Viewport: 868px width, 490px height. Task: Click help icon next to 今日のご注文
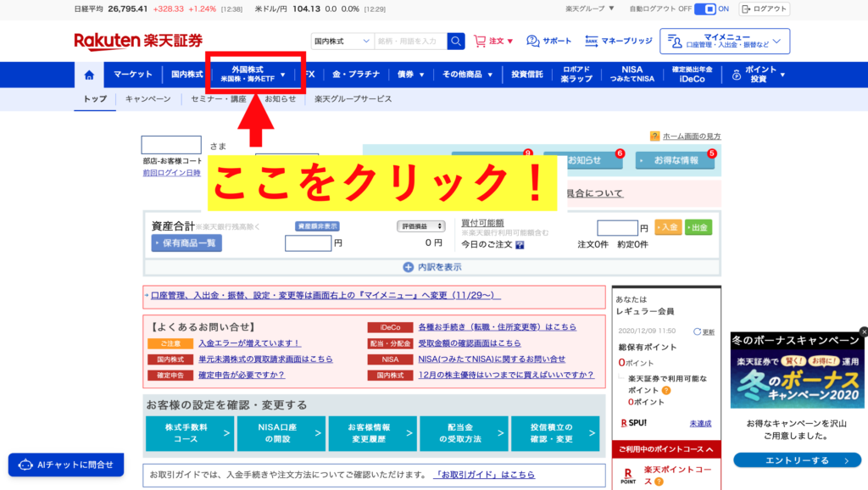point(520,245)
